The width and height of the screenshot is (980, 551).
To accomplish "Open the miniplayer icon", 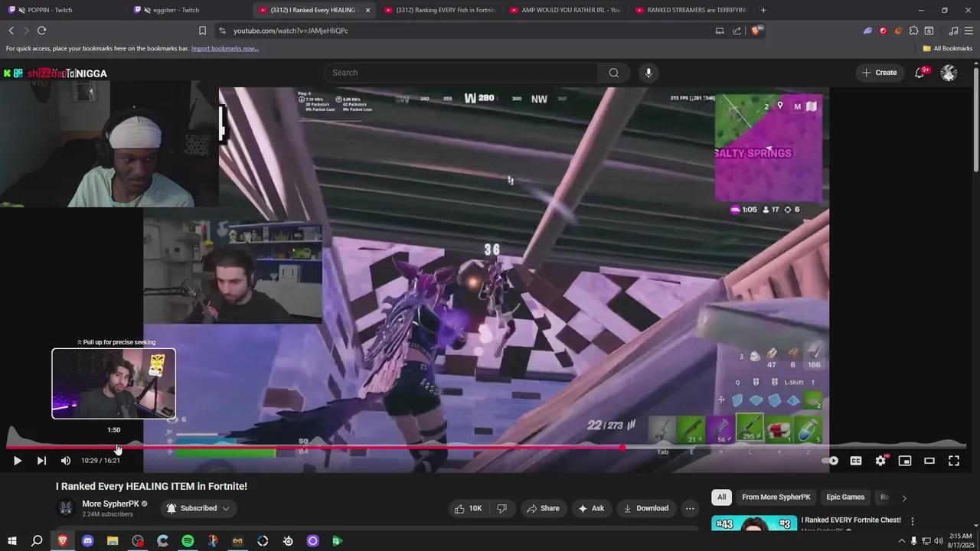I will pyautogui.click(x=905, y=461).
